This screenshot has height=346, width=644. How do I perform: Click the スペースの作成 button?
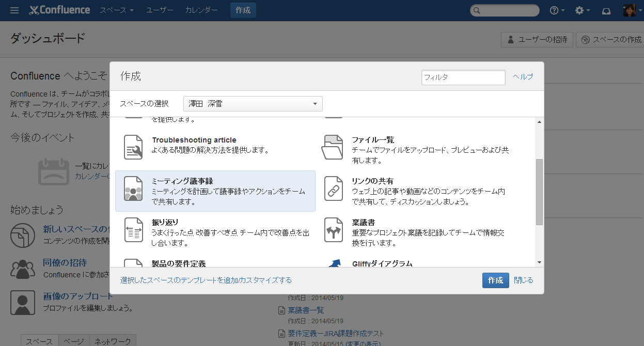[610, 40]
